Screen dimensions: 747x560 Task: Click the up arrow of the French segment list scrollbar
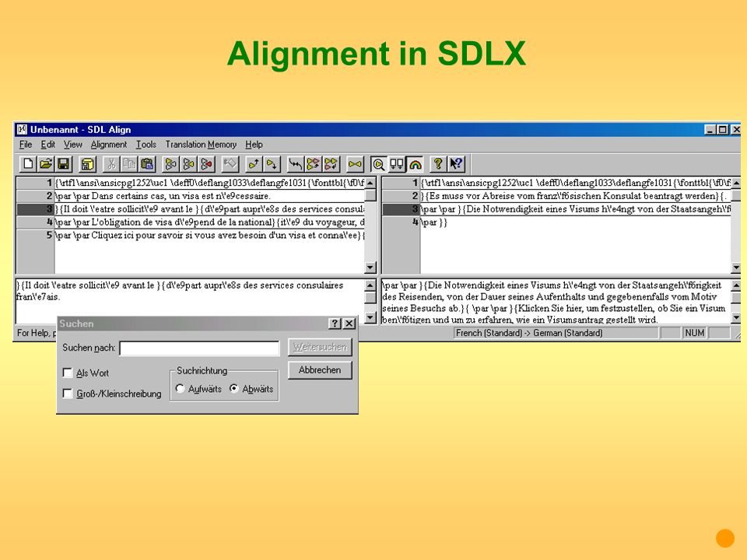[370, 183]
